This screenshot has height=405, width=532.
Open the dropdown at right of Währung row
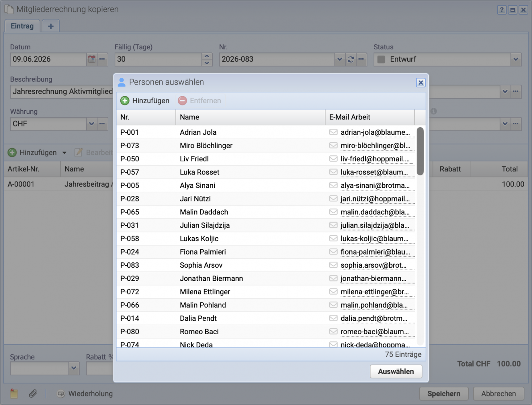505,124
